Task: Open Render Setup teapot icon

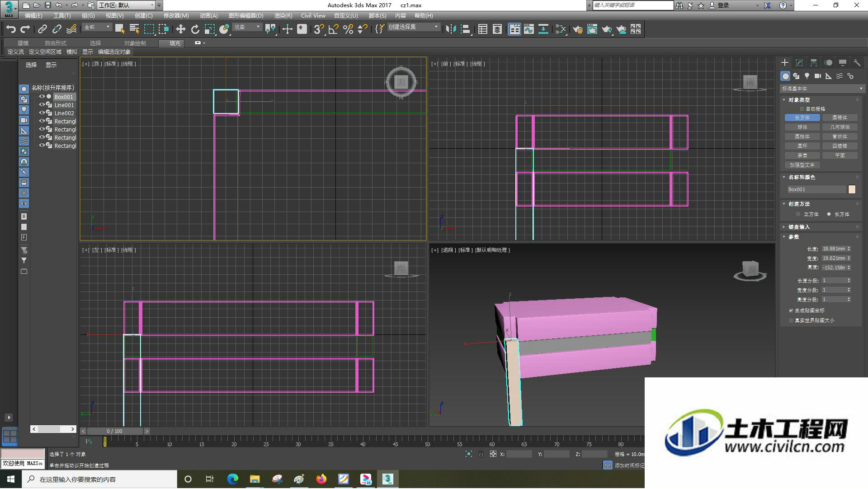Action: coord(578,29)
